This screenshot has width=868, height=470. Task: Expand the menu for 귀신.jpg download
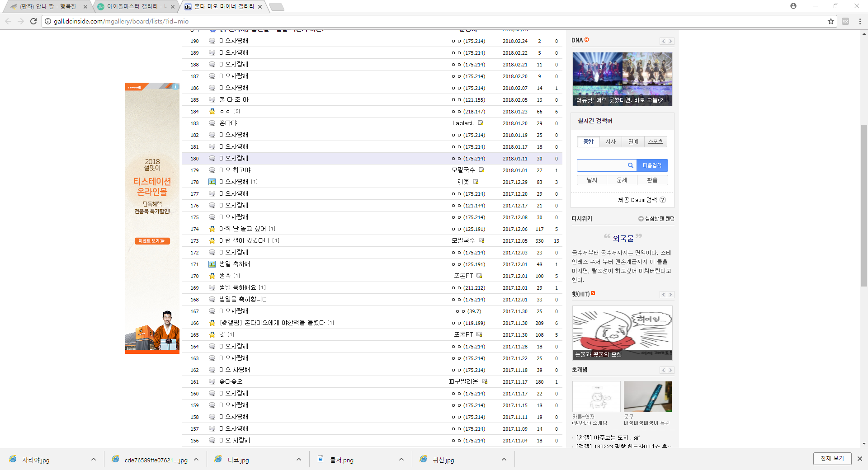[504, 460]
